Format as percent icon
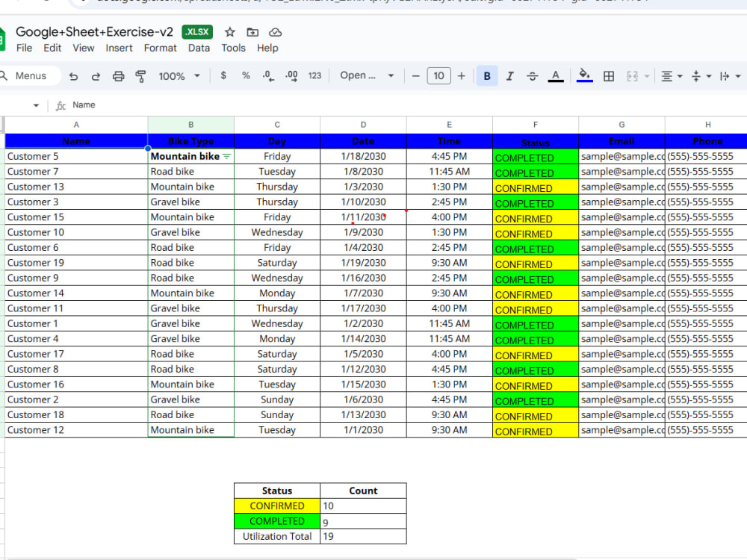Screen dimensions: 747x560 246,75
